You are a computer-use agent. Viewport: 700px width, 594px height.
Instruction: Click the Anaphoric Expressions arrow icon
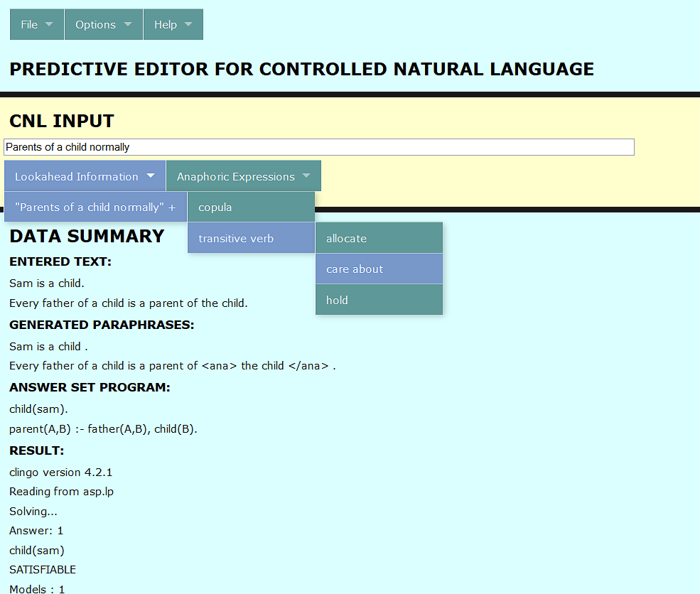tap(306, 175)
